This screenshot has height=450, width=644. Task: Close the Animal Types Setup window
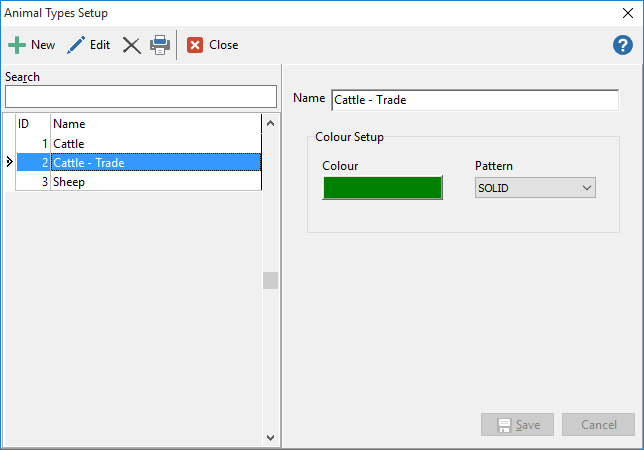[x=628, y=13]
